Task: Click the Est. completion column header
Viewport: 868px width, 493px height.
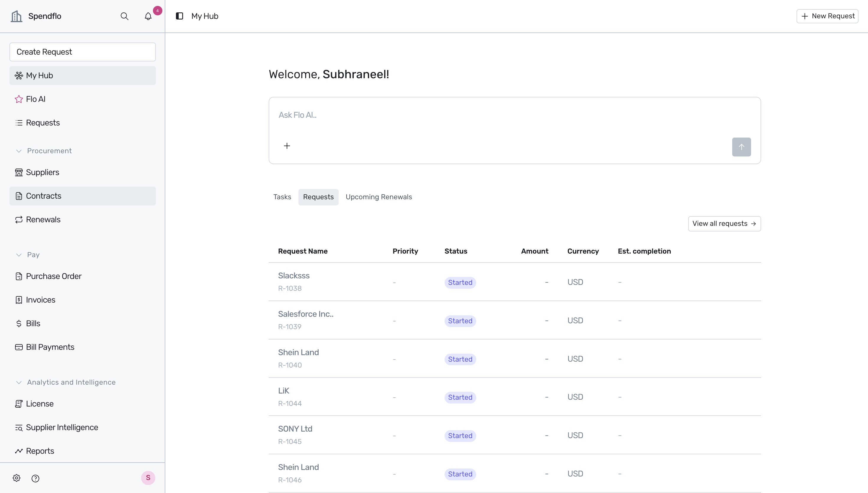Action: tap(644, 251)
